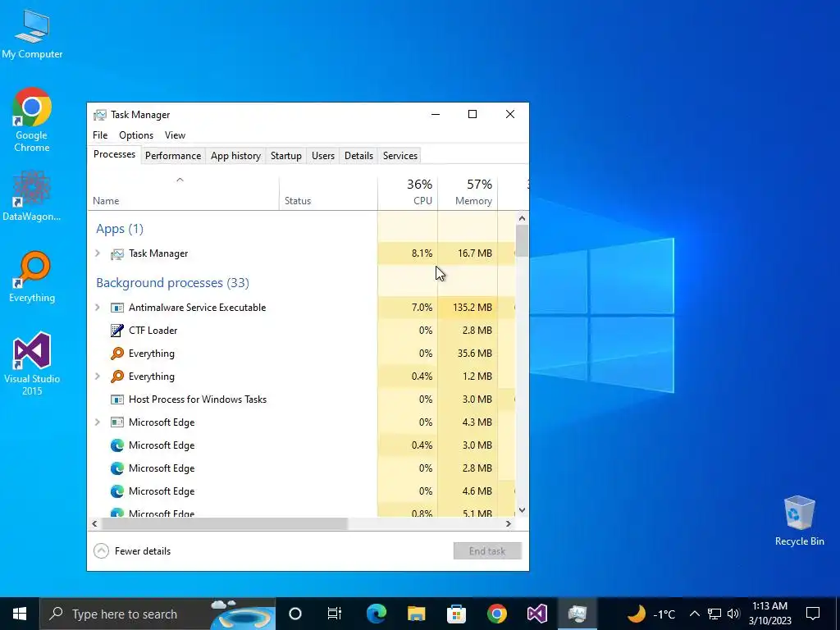
Task: Open Microsoft Edge from the taskbar
Action: pos(376,614)
